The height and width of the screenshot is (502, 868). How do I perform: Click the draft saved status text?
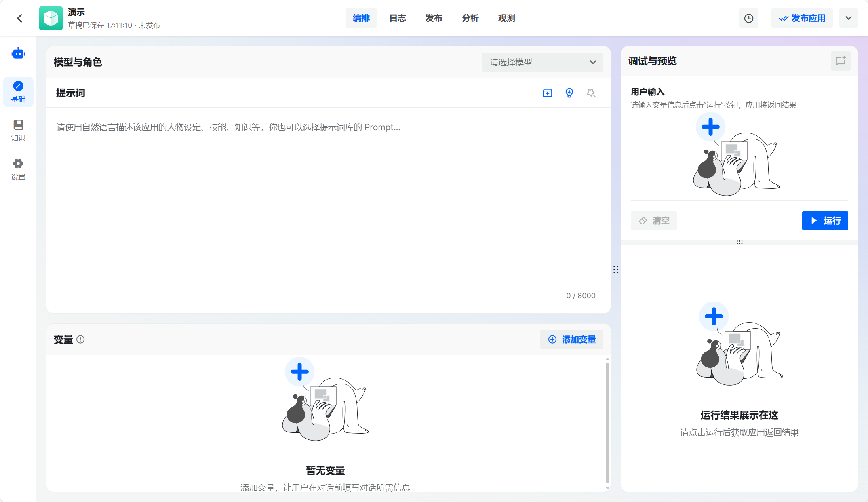click(x=114, y=25)
